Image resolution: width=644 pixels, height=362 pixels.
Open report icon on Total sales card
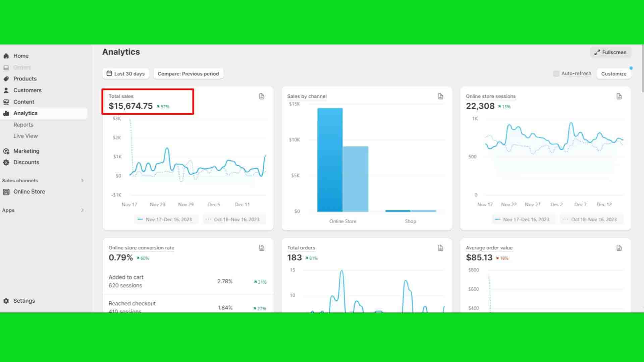pos(262,97)
